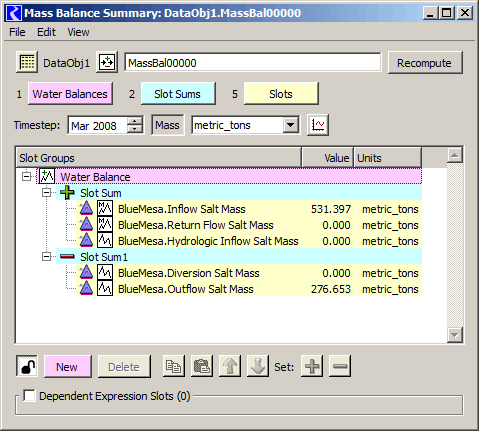Click the paste clipboard icon
This screenshot has height=431, width=479.
(202, 366)
